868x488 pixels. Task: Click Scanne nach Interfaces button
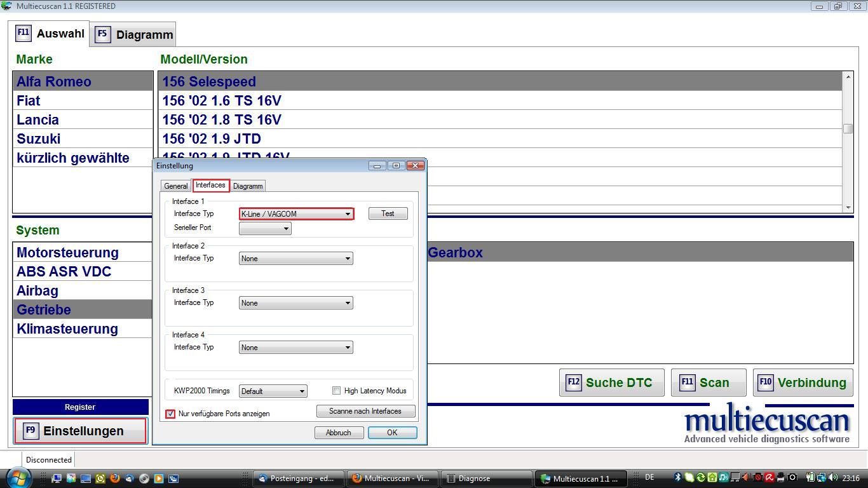click(365, 411)
